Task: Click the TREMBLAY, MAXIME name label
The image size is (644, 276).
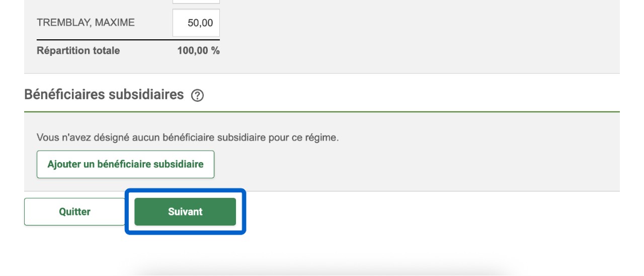Action: pyautogui.click(x=86, y=23)
